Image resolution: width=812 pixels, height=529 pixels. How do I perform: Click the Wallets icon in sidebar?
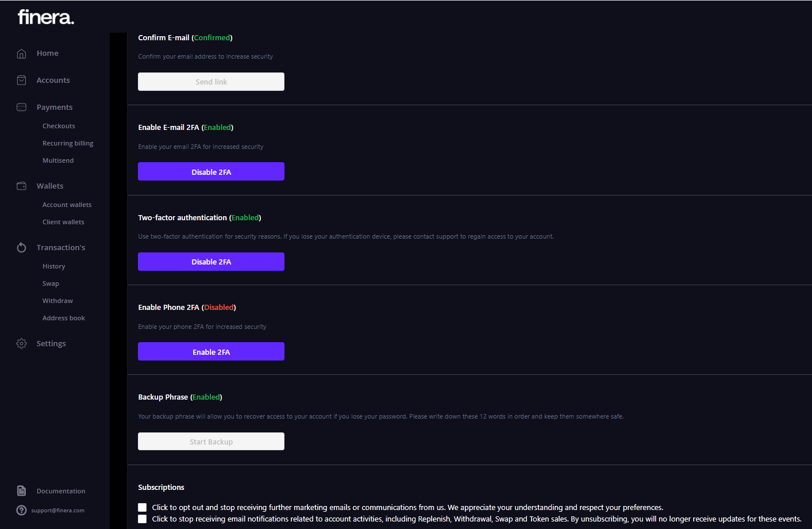pyautogui.click(x=22, y=186)
